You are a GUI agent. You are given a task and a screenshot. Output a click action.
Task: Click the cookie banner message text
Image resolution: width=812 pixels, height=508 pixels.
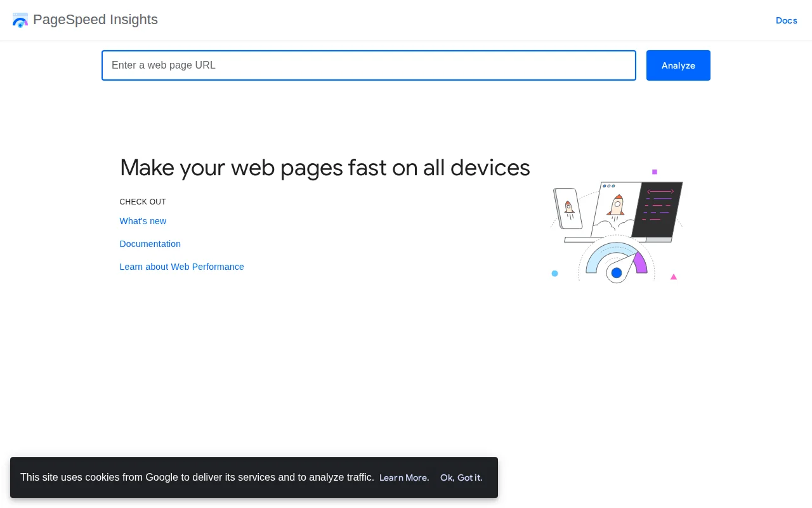point(197,478)
